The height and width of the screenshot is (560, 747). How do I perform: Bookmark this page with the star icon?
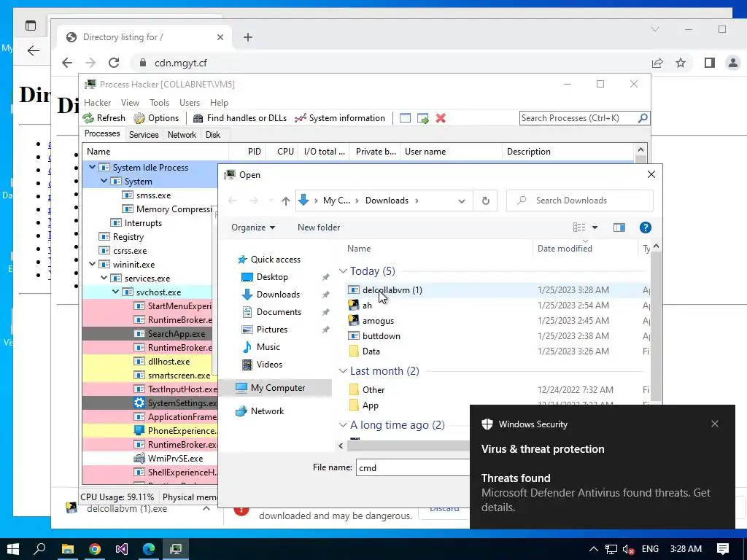point(681,63)
